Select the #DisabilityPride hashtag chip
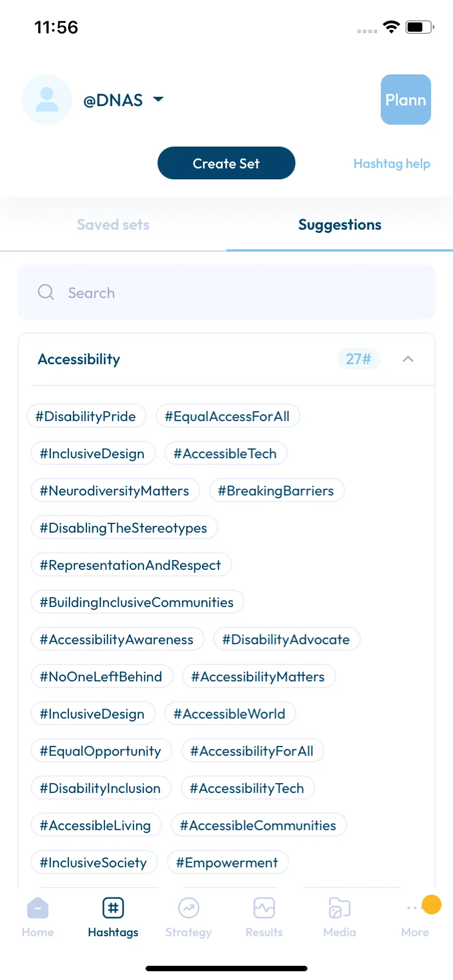453x980 pixels. [x=86, y=416]
